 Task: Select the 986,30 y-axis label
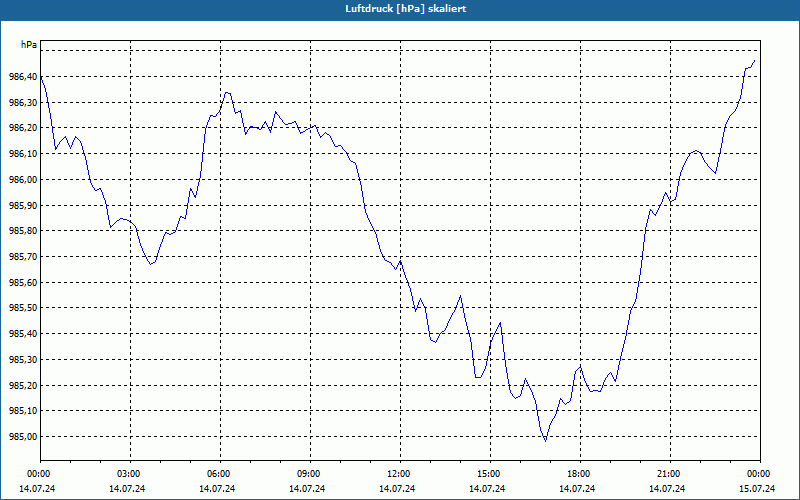click(x=23, y=103)
